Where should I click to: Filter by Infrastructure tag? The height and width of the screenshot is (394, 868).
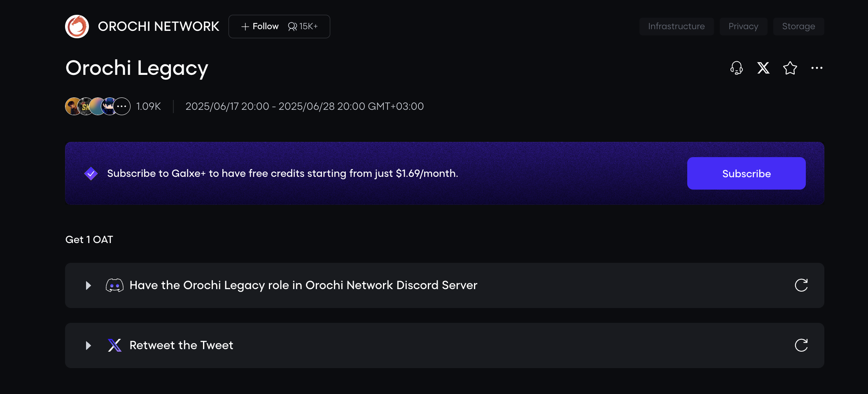[677, 26]
